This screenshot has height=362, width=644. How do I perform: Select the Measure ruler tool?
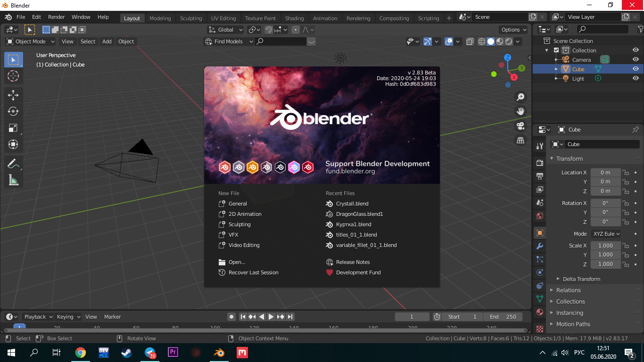click(x=13, y=180)
